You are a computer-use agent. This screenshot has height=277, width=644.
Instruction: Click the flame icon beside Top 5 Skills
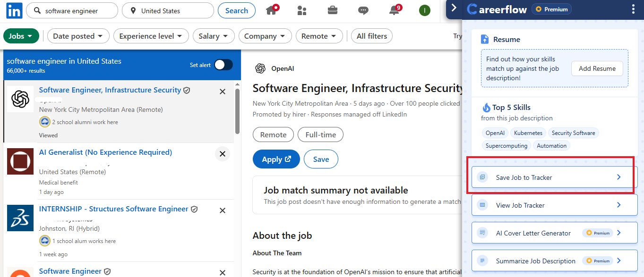pos(486,107)
